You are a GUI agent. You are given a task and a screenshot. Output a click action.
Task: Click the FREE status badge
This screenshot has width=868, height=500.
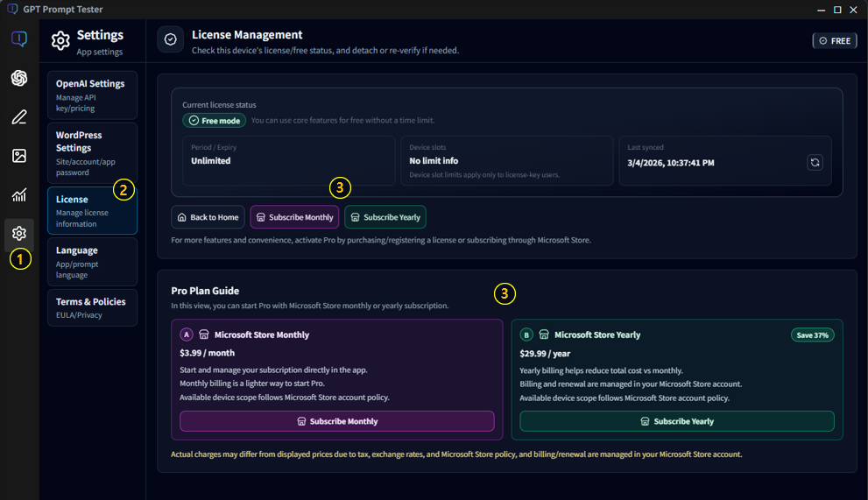[834, 40]
